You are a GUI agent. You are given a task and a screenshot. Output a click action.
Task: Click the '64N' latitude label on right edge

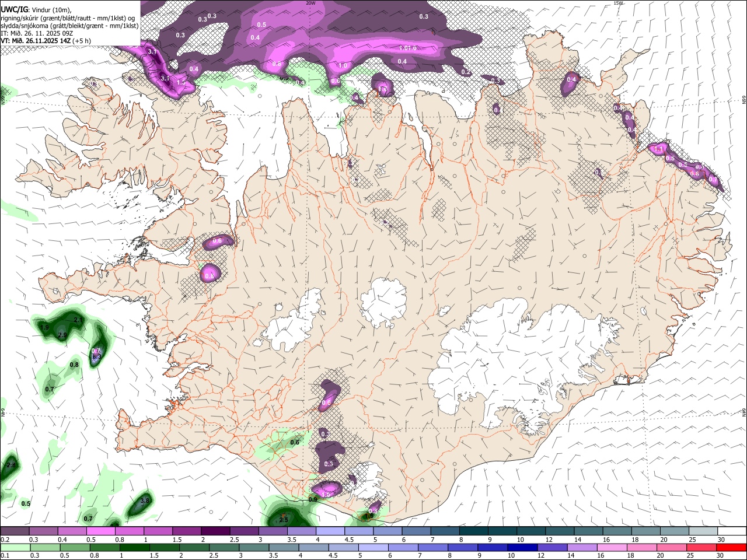[x=744, y=412]
